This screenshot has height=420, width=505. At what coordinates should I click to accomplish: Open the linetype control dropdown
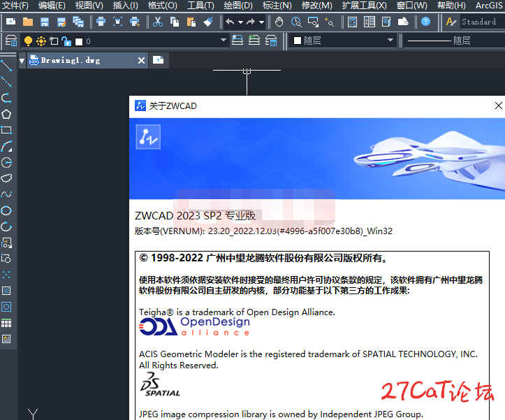[x=454, y=41]
